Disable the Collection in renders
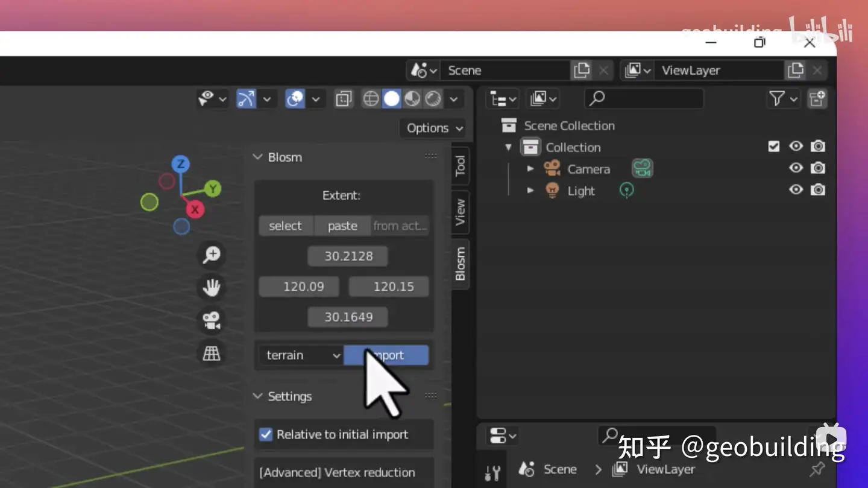 (818, 147)
